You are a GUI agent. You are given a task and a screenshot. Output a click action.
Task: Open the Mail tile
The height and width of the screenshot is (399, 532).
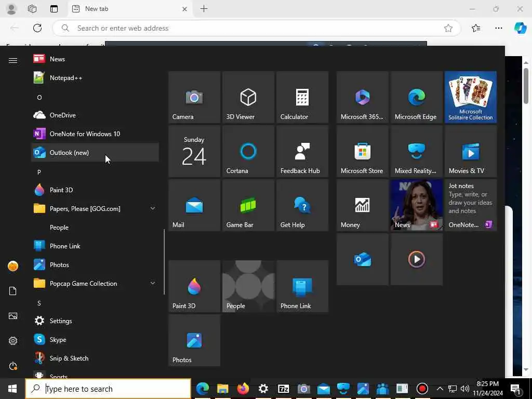pyautogui.click(x=194, y=205)
